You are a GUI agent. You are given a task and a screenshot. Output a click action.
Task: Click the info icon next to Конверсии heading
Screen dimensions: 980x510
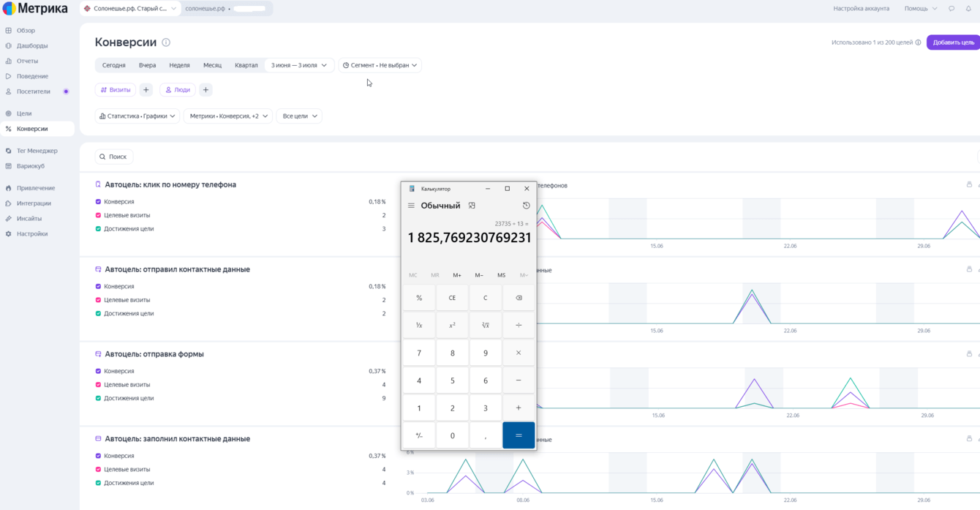pos(166,42)
